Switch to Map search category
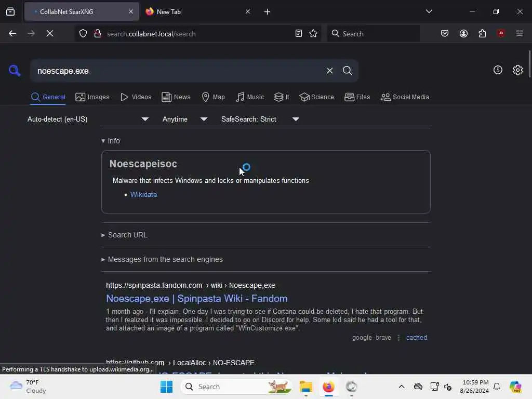 pos(213,97)
